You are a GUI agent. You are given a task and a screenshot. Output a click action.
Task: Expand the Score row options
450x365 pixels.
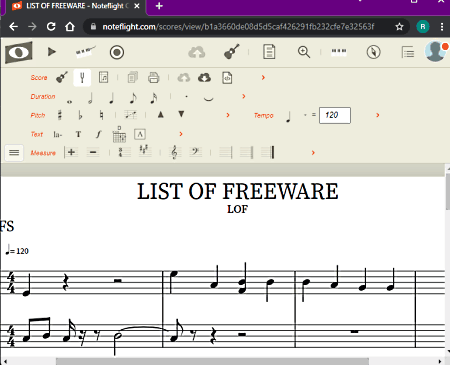[x=263, y=77]
